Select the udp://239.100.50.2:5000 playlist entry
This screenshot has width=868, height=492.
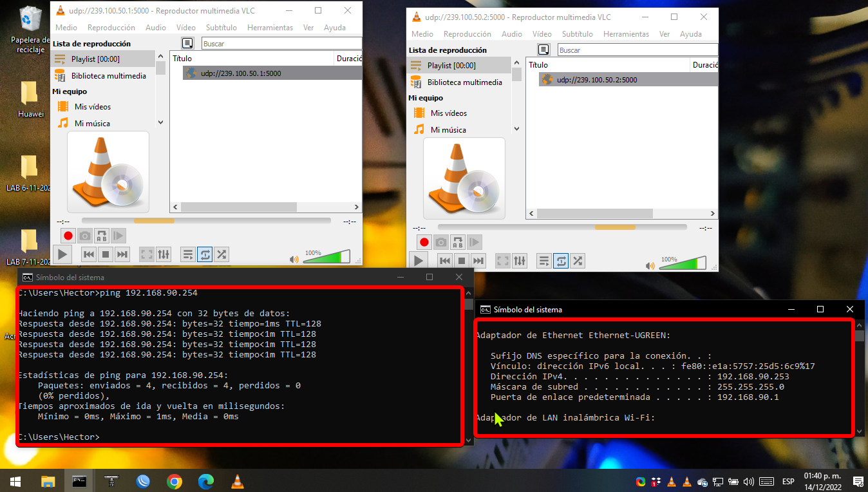click(596, 80)
